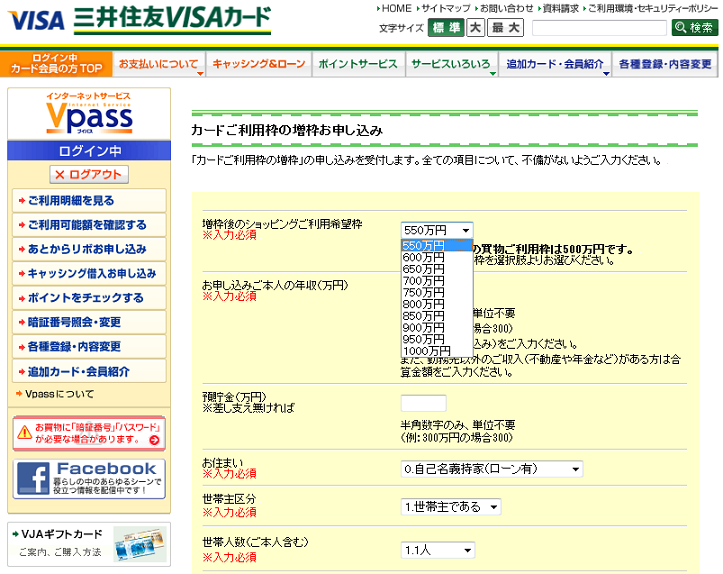Select 700万円 option in the list
Screen dimensions: 723x574
(437, 281)
